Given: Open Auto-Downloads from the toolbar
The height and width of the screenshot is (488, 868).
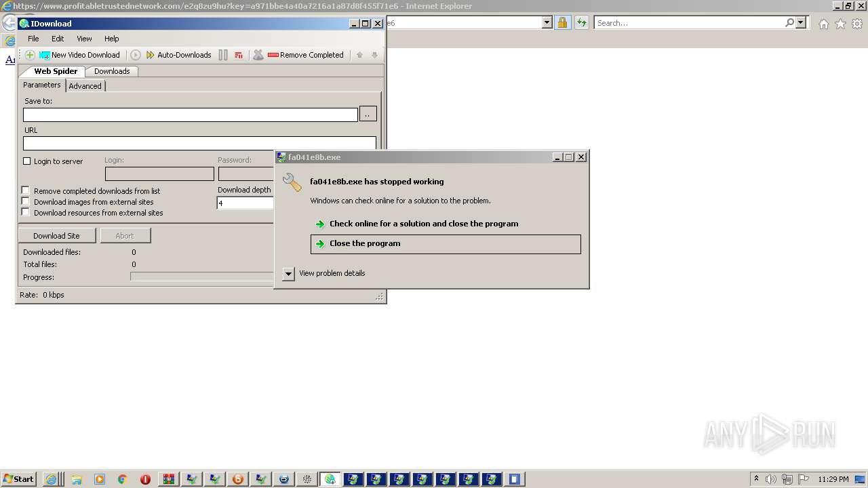Looking at the screenshot, I should pyautogui.click(x=178, y=55).
